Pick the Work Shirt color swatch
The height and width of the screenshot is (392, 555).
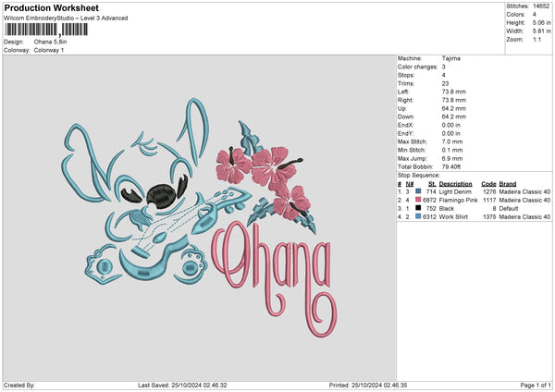[421, 216]
